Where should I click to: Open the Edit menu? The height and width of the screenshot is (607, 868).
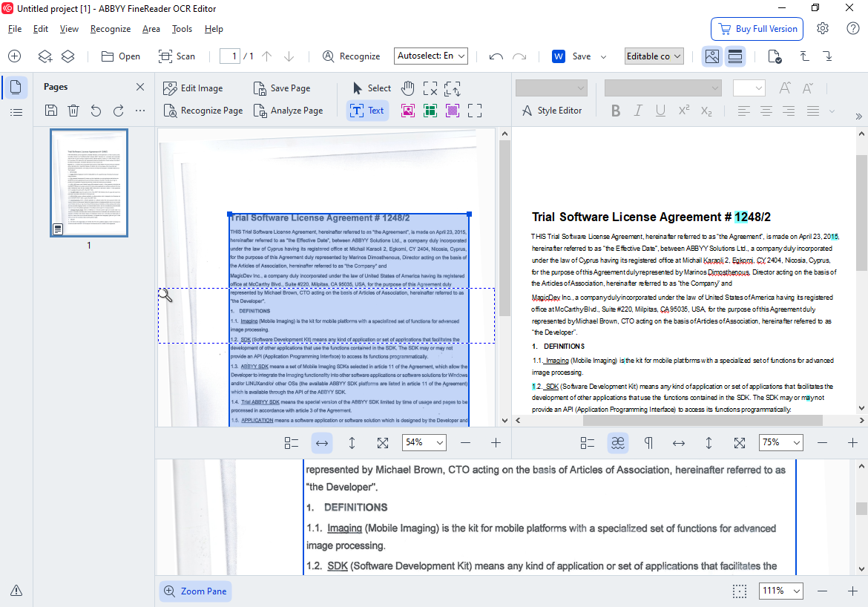[40, 29]
